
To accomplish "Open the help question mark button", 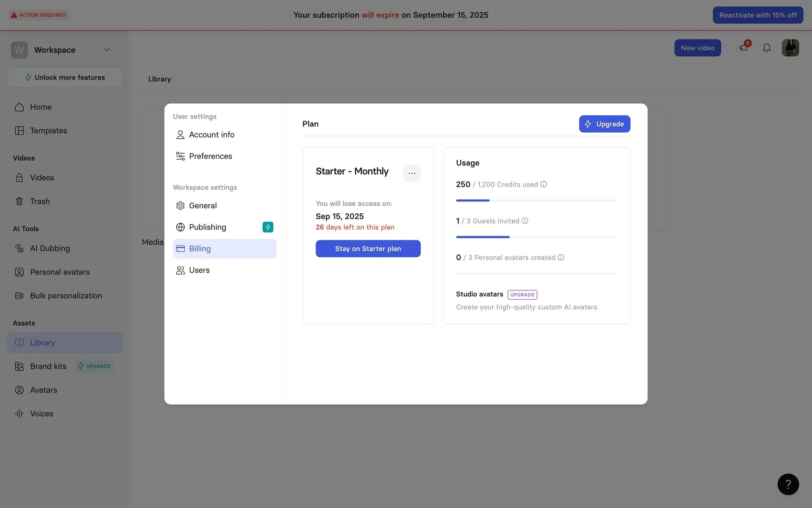I will point(788,484).
